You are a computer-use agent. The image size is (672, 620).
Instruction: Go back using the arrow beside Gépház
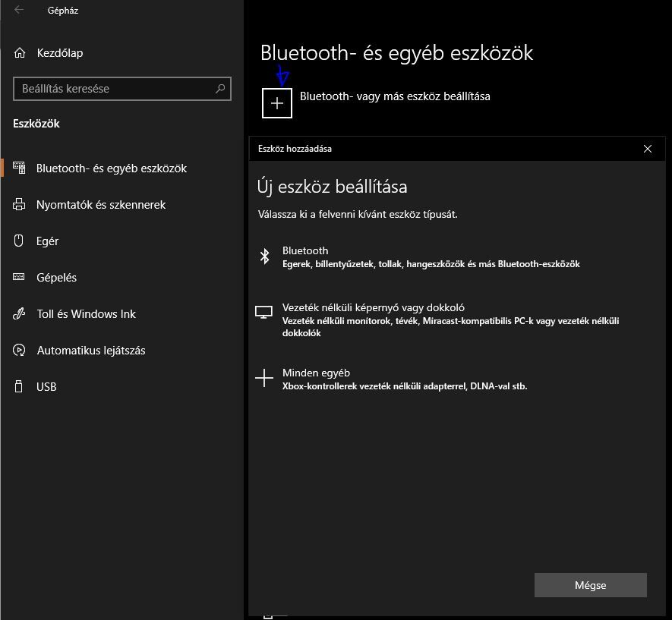pyautogui.click(x=19, y=10)
